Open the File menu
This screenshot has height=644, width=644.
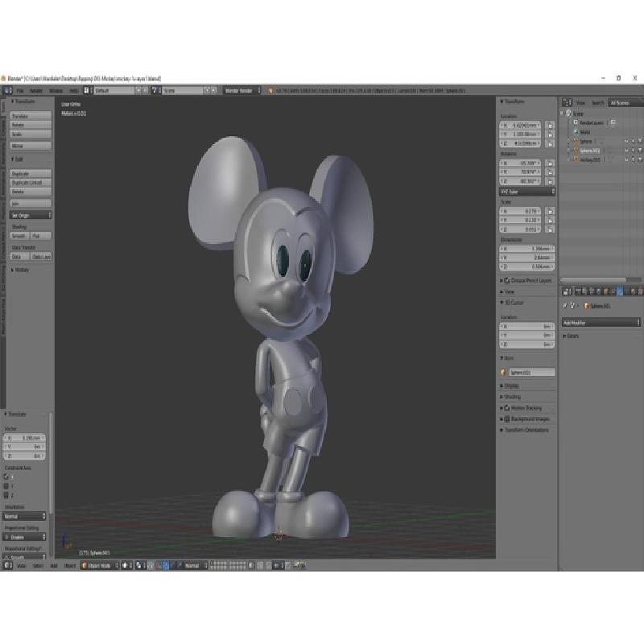click(20, 91)
